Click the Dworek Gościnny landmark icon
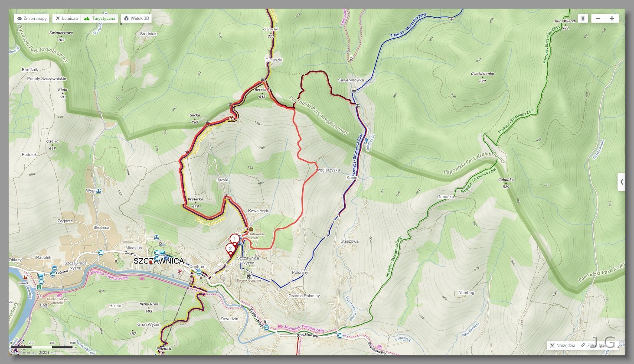634x364 pixels. 249,275
